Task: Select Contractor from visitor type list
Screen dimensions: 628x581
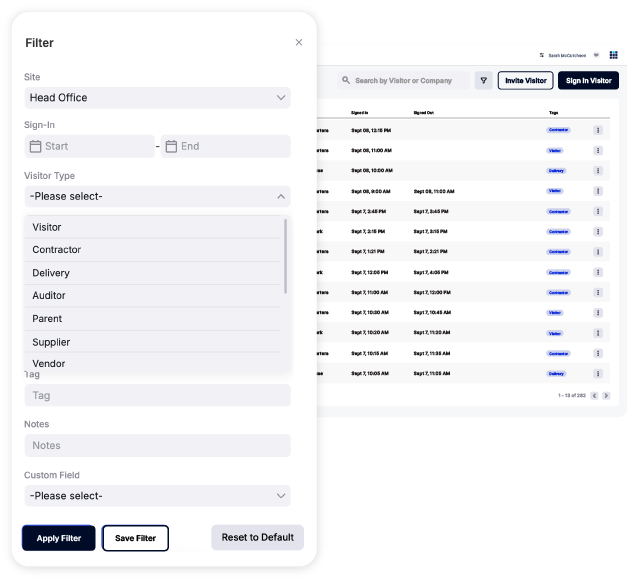Action: pos(57,250)
